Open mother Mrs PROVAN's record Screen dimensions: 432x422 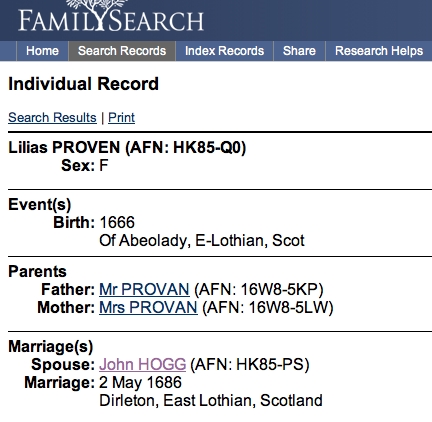148,307
